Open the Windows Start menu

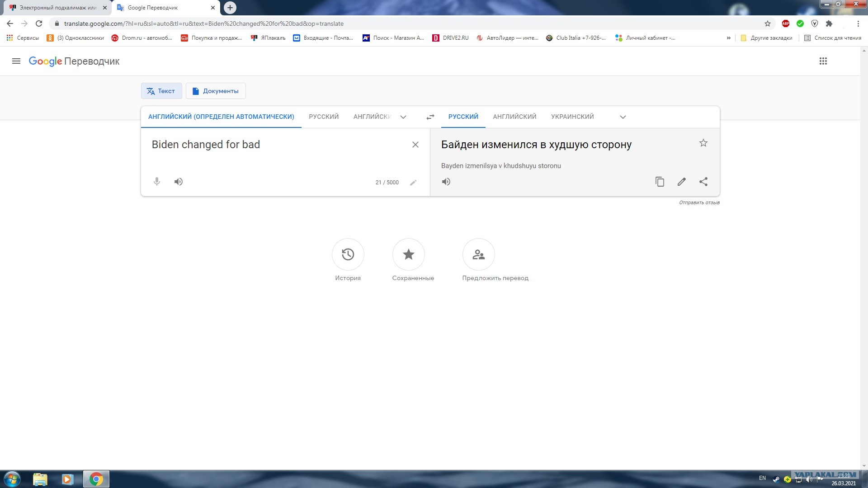pyautogui.click(x=12, y=479)
